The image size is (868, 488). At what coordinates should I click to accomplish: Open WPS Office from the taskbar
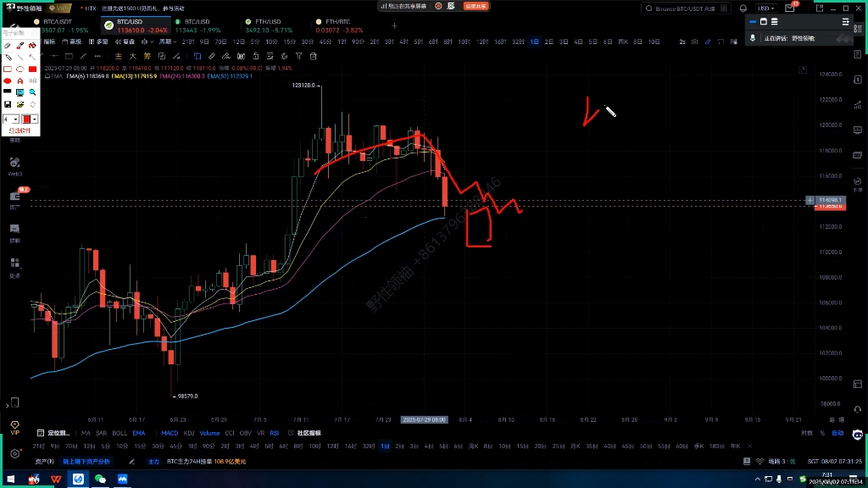[x=56, y=479]
